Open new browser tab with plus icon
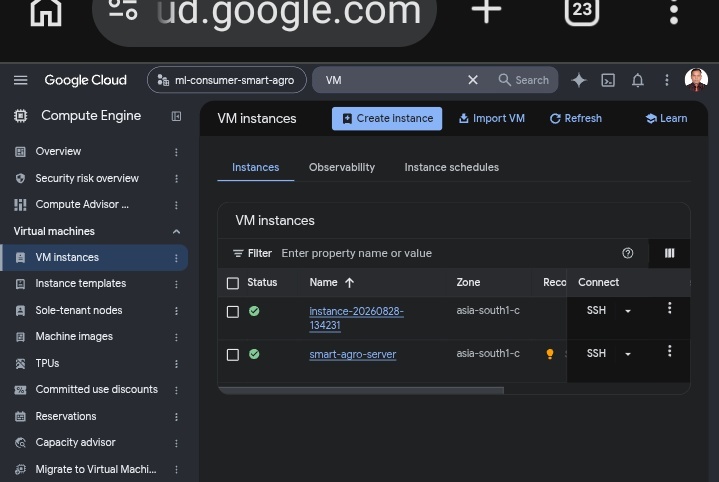The image size is (719, 482). tap(486, 9)
